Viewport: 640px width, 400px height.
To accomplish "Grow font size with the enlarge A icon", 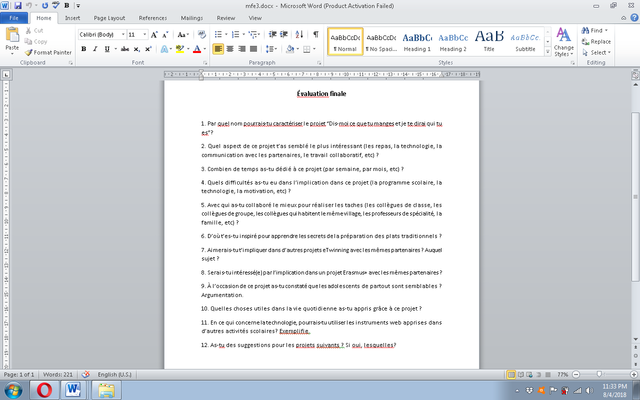I will [154, 35].
